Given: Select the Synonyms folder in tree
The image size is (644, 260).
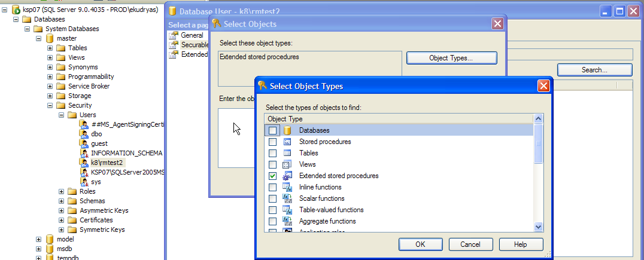Looking at the screenshot, I should click(83, 67).
